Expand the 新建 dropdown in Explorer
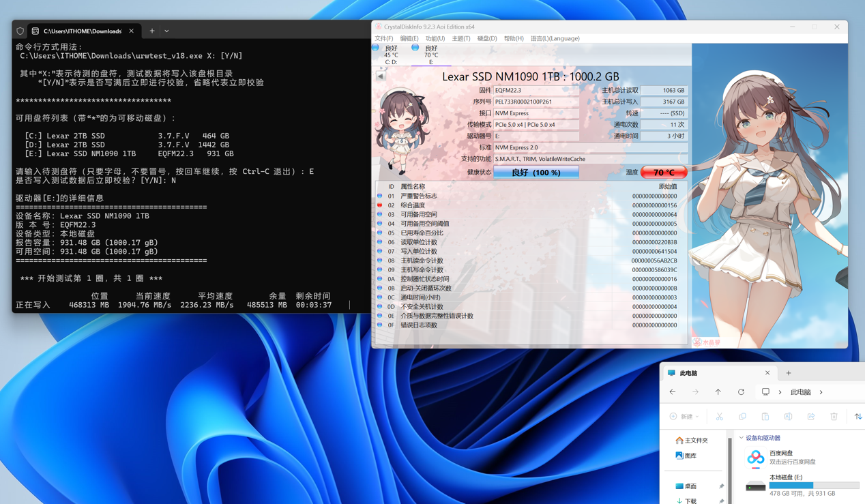This screenshot has width=865, height=504. [x=684, y=417]
